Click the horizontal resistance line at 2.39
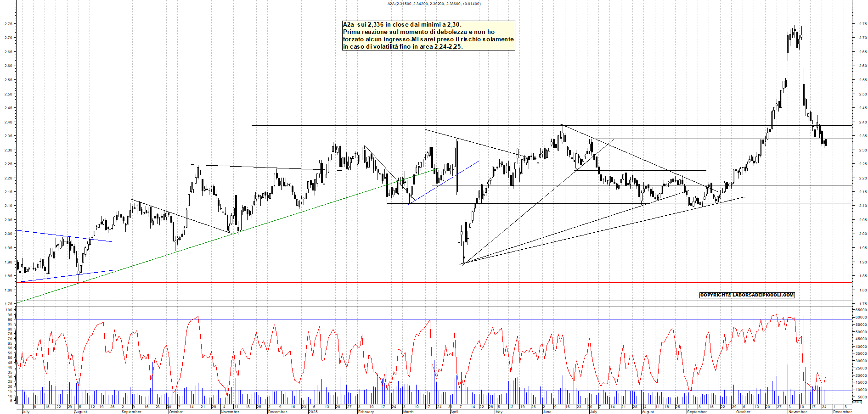Viewport: 868px width, 414px height. [505, 125]
